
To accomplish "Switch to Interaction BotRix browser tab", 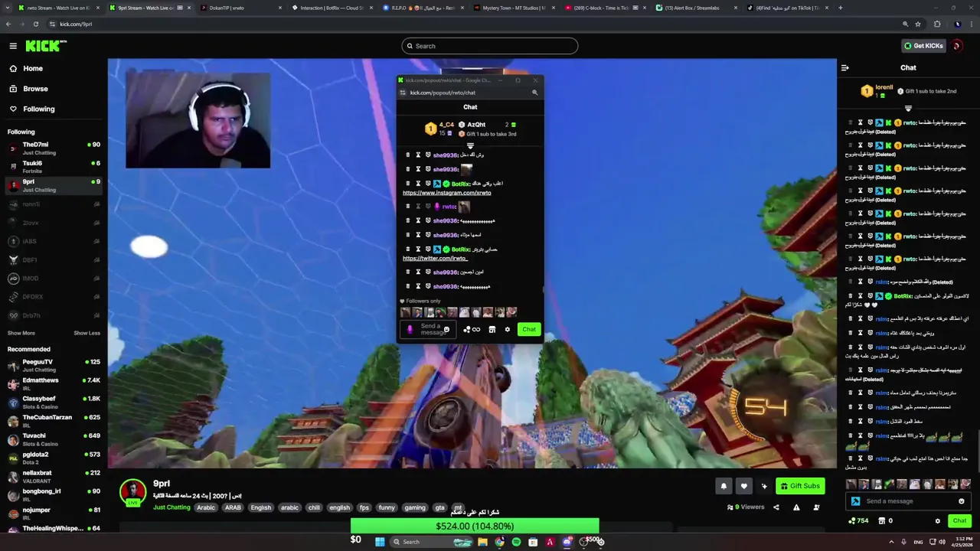I will [x=332, y=8].
